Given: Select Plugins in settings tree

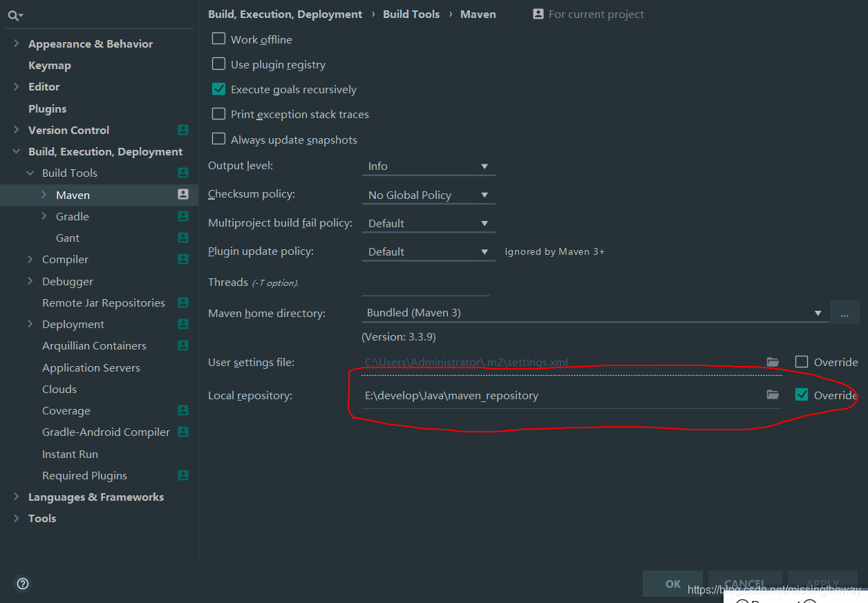Looking at the screenshot, I should pos(48,108).
